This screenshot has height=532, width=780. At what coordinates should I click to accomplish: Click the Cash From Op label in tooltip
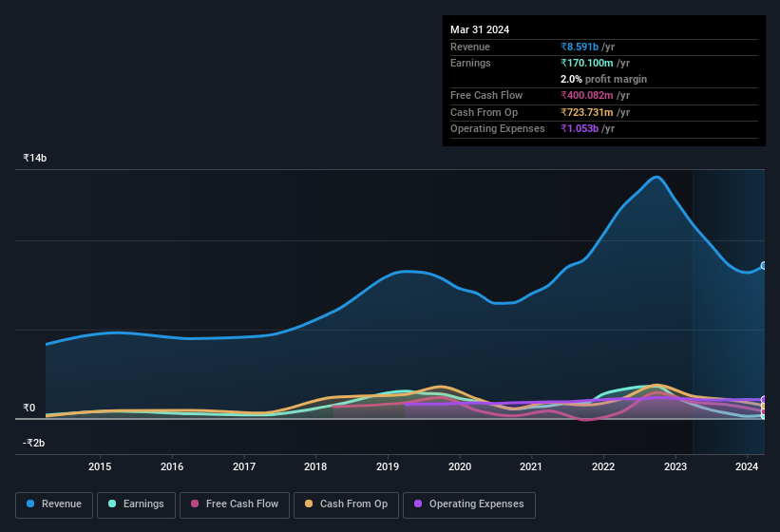484,112
